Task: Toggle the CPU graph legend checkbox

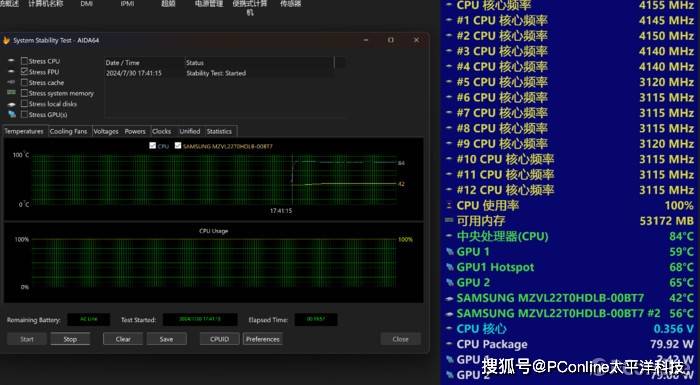Action: 152,146
